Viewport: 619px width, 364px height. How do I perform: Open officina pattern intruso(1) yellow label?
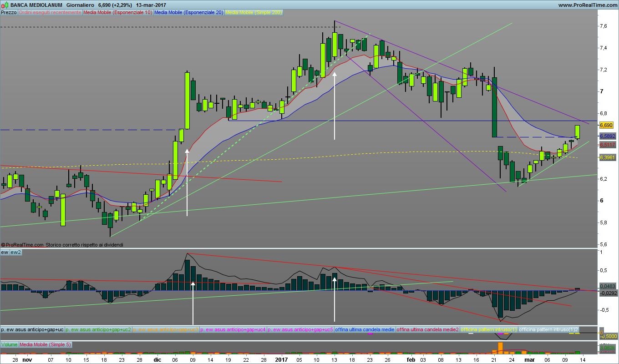tap(489, 329)
